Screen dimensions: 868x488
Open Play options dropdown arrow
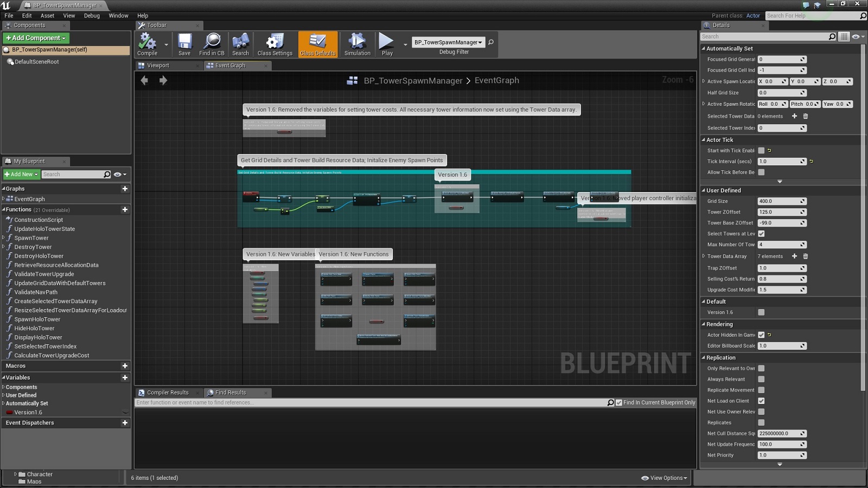click(405, 44)
